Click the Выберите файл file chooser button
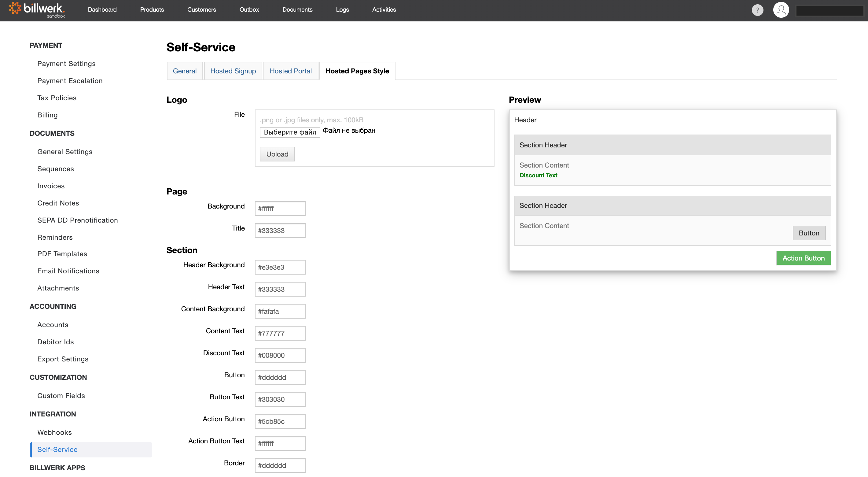Image resolution: width=868 pixels, height=477 pixels. tap(290, 132)
